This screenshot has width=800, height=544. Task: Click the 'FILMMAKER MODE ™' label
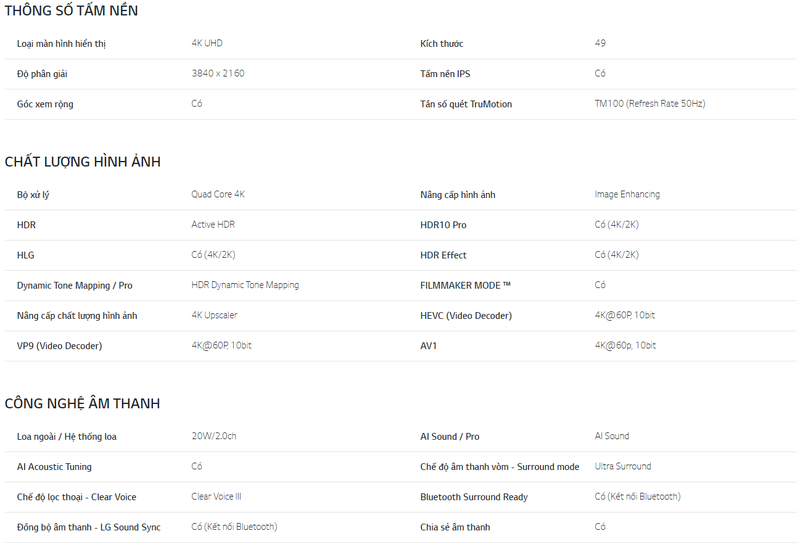click(x=465, y=286)
